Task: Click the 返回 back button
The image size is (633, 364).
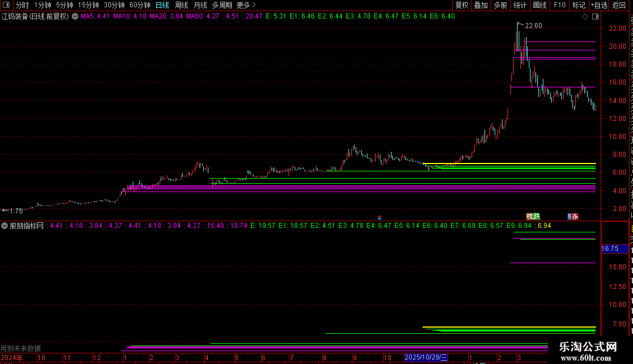Action: click(x=618, y=5)
